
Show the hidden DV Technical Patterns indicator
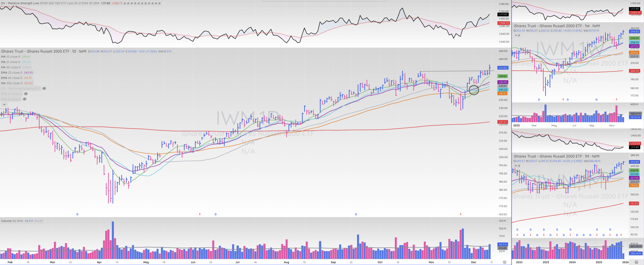pyautogui.click(x=44, y=89)
